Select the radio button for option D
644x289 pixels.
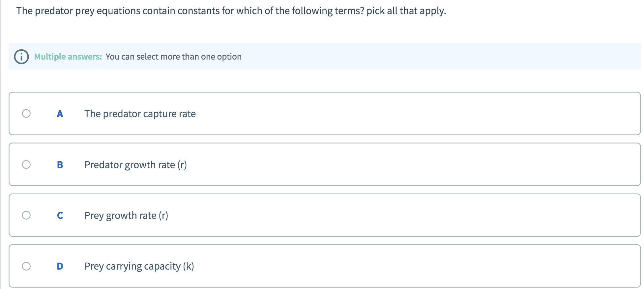coord(26,267)
